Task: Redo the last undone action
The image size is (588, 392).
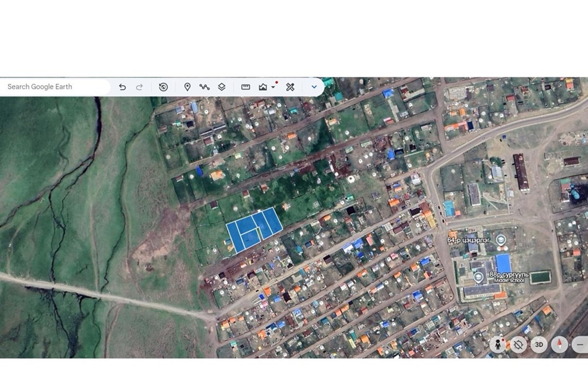Action: pos(139,87)
